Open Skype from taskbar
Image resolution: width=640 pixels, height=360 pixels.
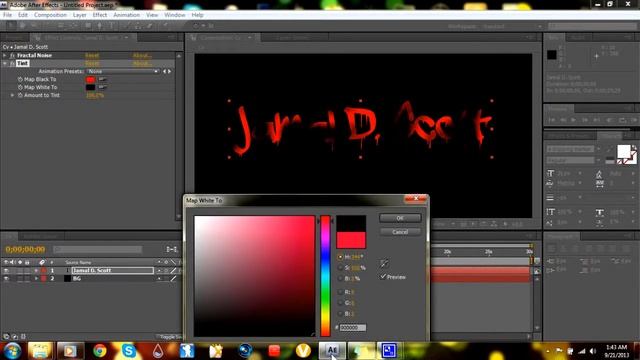tap(129, 351)
